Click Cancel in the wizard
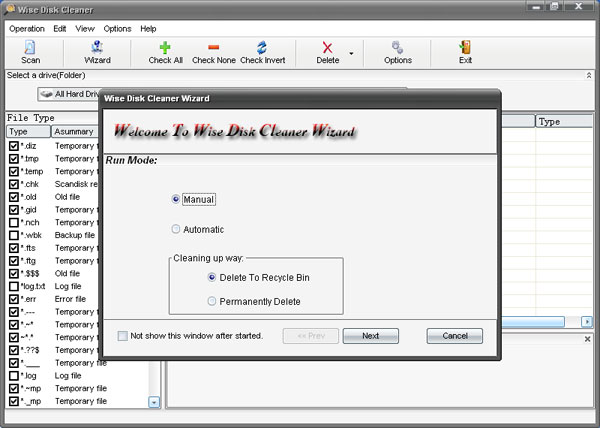 (x=455, y=336)
